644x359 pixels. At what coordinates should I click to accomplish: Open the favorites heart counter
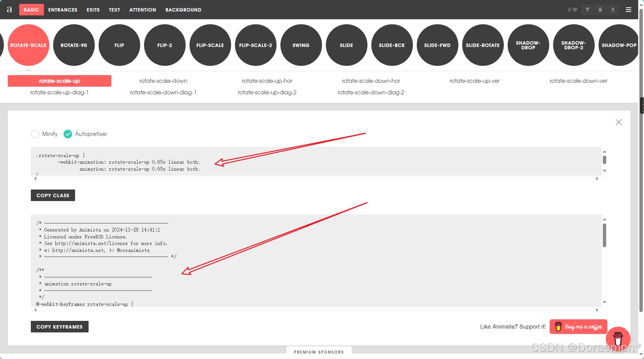click(572, 10)
